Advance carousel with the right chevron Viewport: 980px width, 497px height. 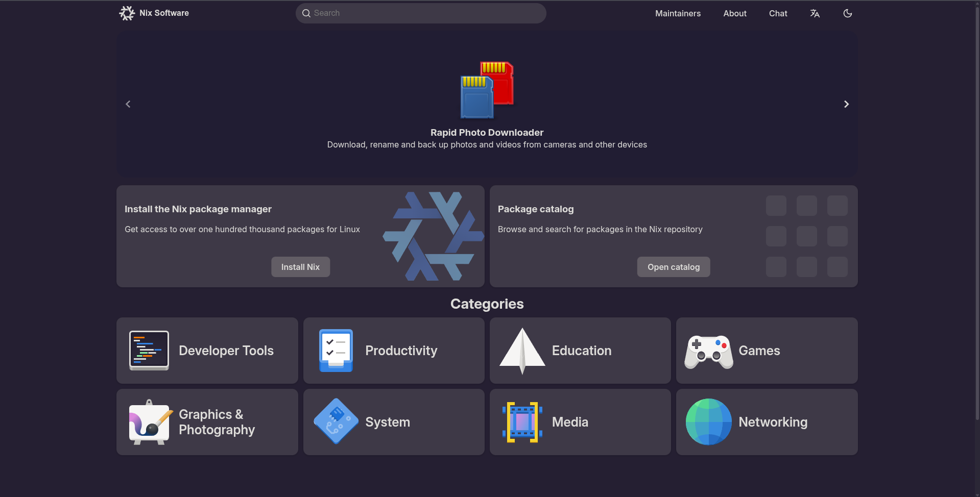(846, 104)
